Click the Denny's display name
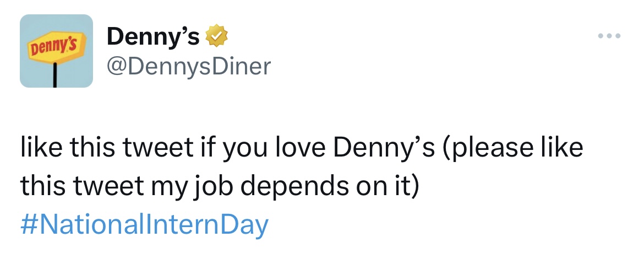Viewport: 644px width, 253px height. (x=152, y=37)
